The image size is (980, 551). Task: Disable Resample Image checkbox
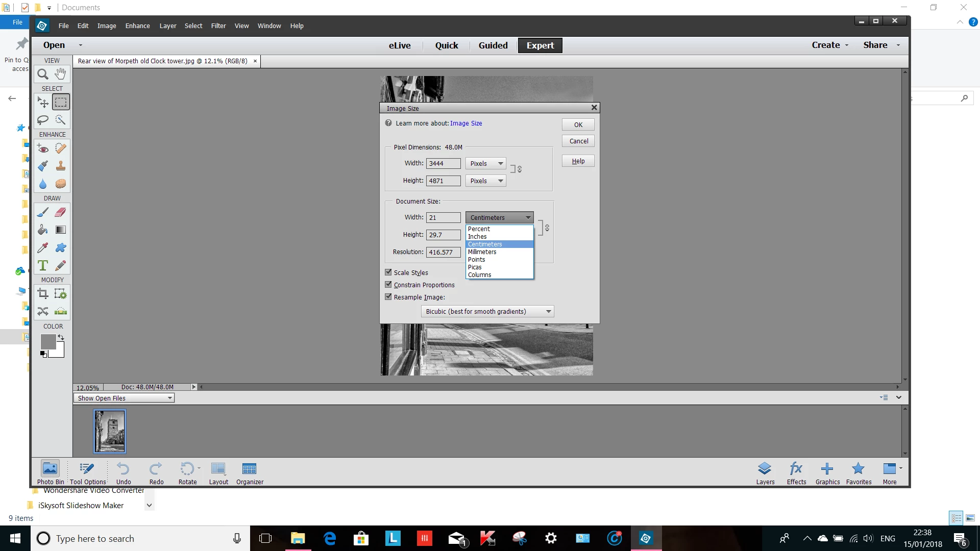coord(388,297)
